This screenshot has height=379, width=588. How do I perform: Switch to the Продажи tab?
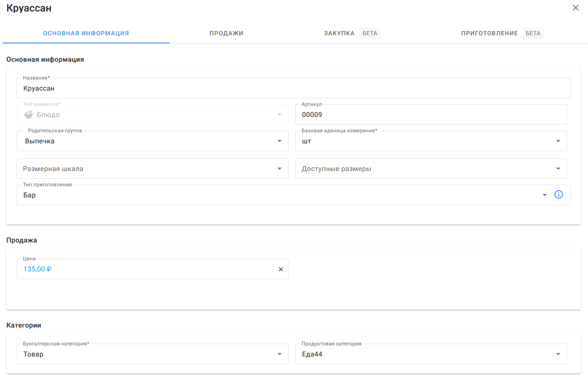pos(226,33)
